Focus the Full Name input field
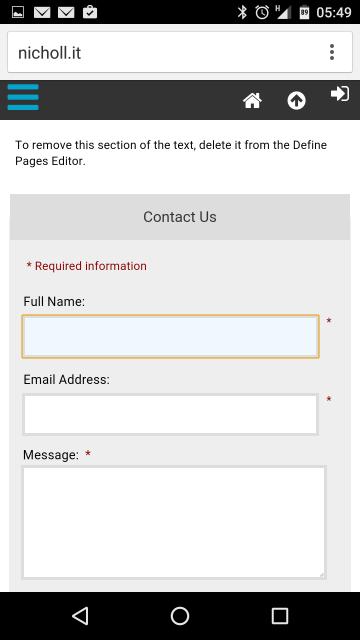 [x=170, y=337]
